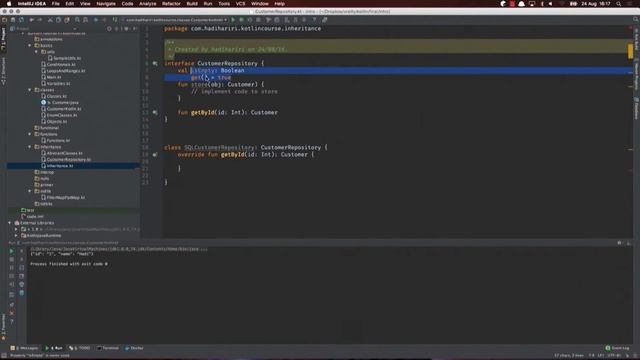This screenshot has height=360, width=640.
Task: Click the Run panel settings gear icon
Action: click(x=619, y=243)
